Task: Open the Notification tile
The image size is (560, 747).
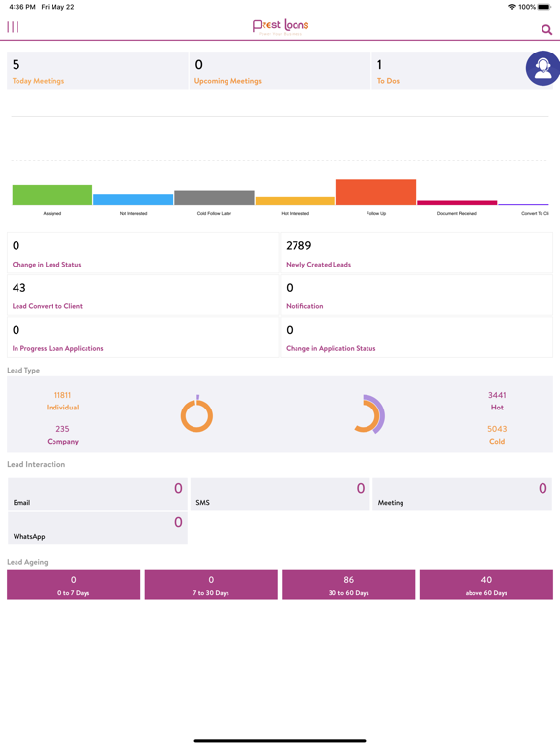Action: pos(417,296)
